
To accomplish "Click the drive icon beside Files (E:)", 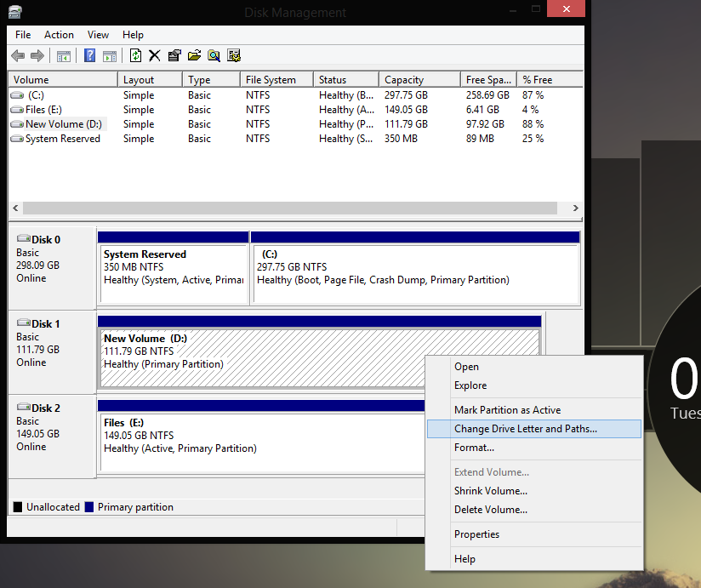I will (x=17, y=110).
